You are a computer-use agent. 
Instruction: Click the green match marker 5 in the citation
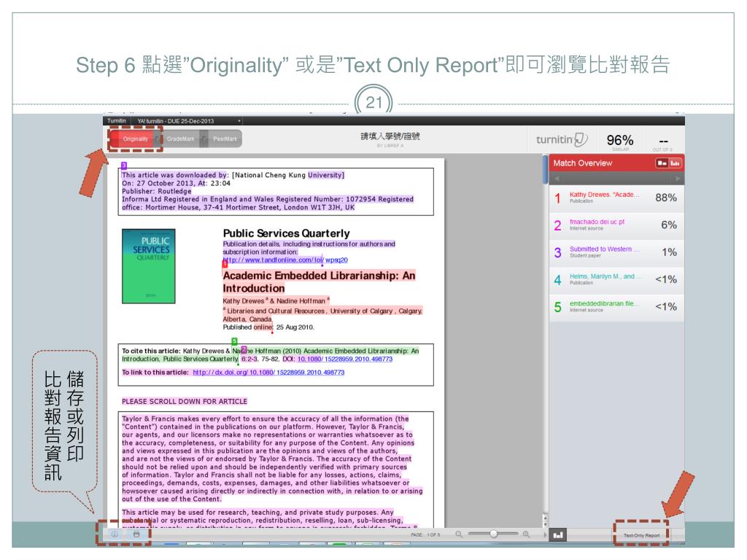coord(234,341)
